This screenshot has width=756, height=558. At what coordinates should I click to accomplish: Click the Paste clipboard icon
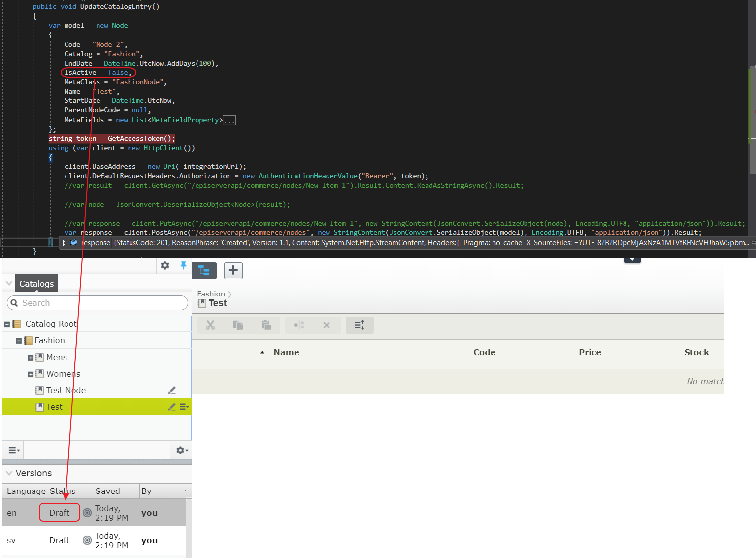pos(266,325)
